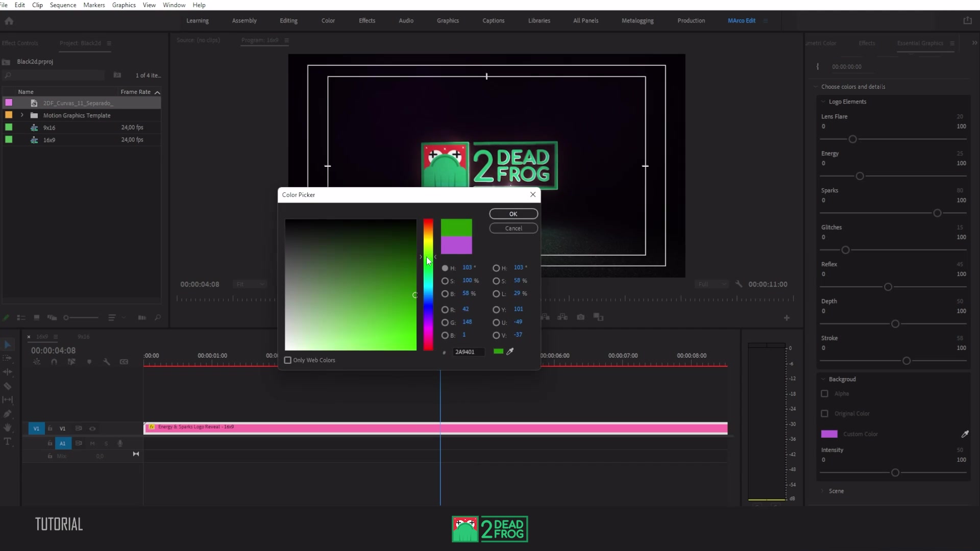Click the purple Custom Color swatch
This screenshot has height=551, width=980.
click(x=829, y=434)
